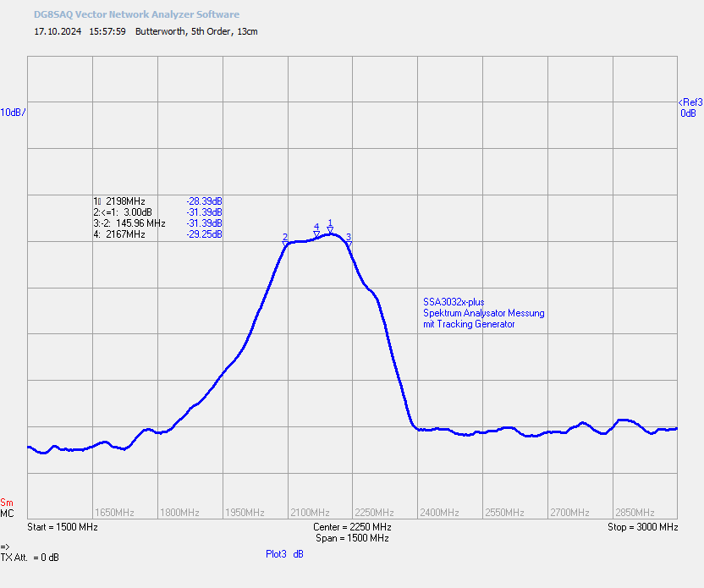Click marker 1 triangle at trace peak
The width and height of the screenshot is (704, 588).
click(x=330, y=230)
